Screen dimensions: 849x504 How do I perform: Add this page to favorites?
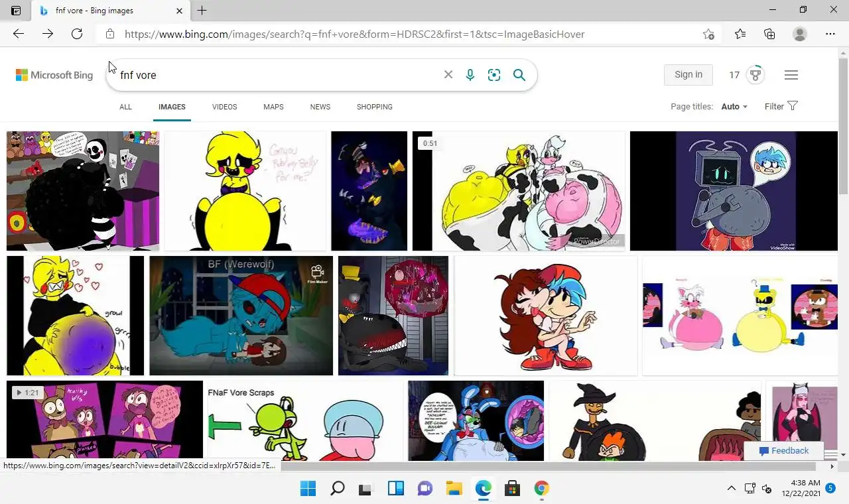[x=708, y=34]
